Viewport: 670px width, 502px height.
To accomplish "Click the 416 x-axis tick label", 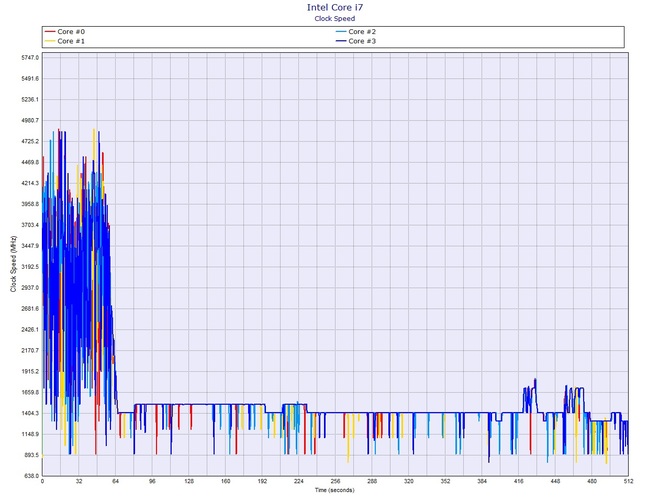I will click(x=518, y=481).
